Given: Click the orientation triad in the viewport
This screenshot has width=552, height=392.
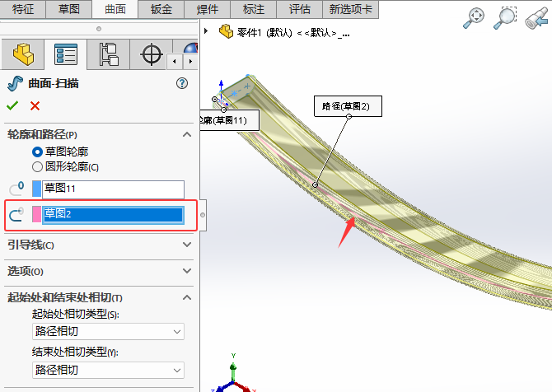Looking at the screenshot, I should pyautogui.click(x=233, y=375).
